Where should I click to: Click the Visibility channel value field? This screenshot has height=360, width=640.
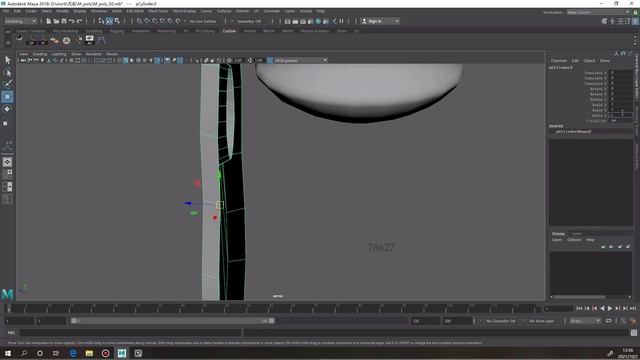point(620,121)
